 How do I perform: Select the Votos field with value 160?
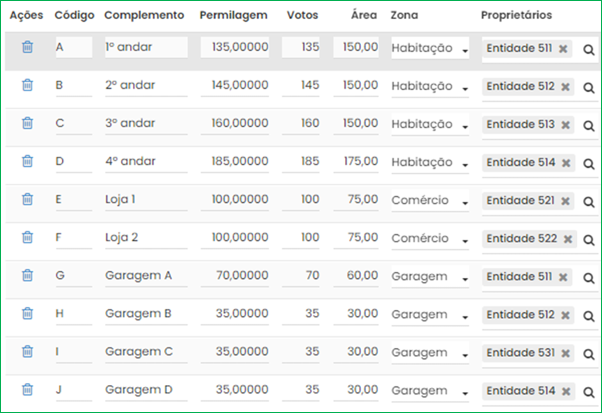pos(301,123)
